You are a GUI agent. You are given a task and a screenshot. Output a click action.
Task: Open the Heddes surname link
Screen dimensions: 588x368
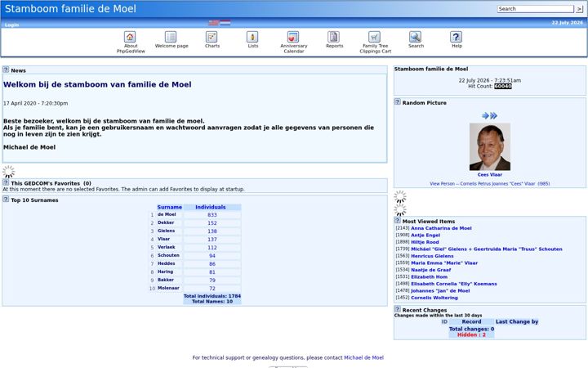(x=166, y=263)
